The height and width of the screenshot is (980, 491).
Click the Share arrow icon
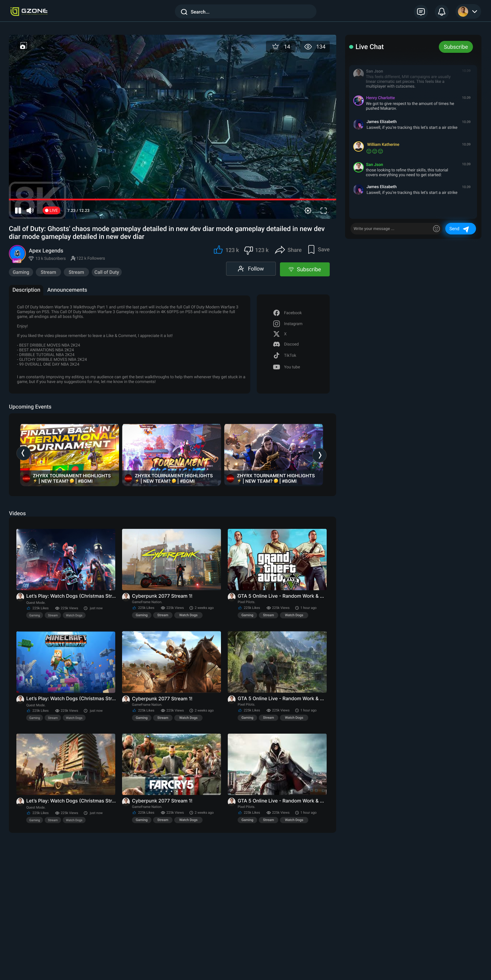pos(280,250)
